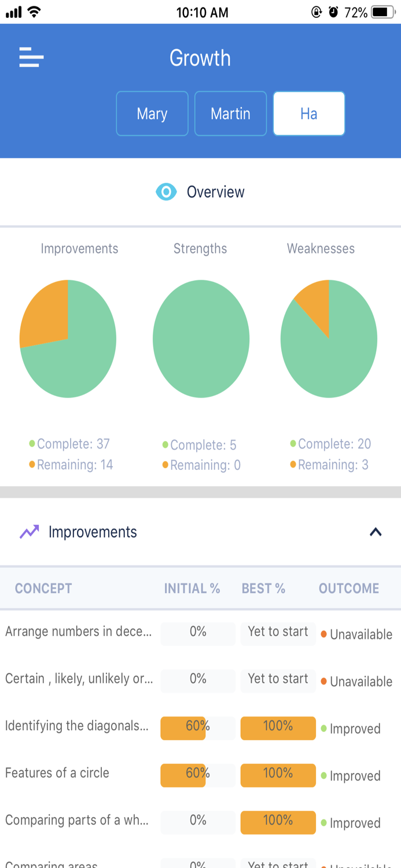This screenshot has height=868, width=401.
Task: Click the Overview eye icon
Action: coord(166,192)
